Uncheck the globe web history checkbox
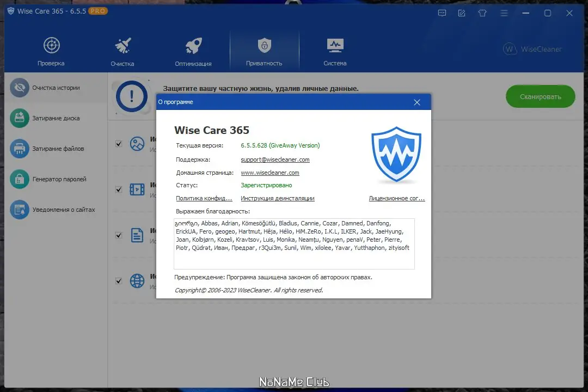Screen dimensions: 588x392 [x=119, y=280]
